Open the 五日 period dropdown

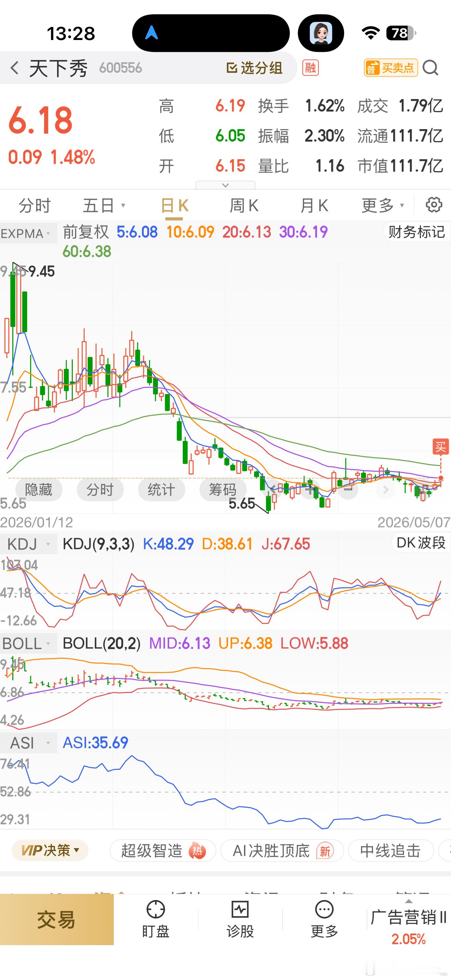pos(104,206)
